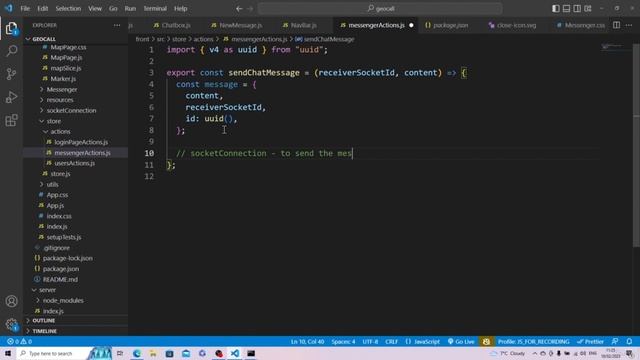Switch to the NewMessage.js tab
The height and width of the screenshot is (360, 640).
[237, 25]
